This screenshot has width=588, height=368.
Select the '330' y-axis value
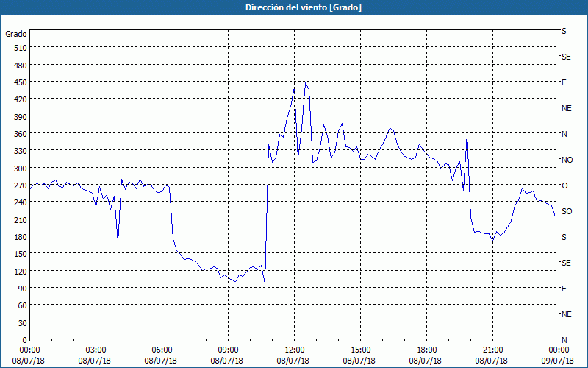[x=21, y=151]
